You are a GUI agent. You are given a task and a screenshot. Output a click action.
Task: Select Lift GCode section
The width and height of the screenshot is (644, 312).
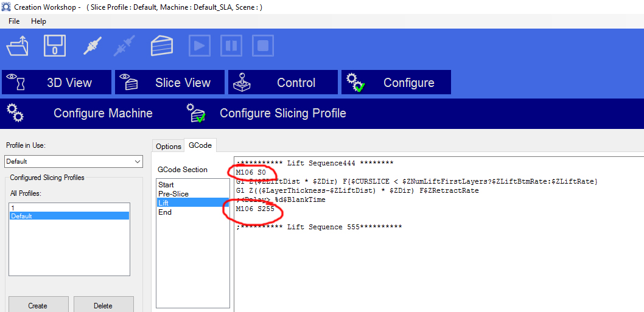(x=193, y=203)
